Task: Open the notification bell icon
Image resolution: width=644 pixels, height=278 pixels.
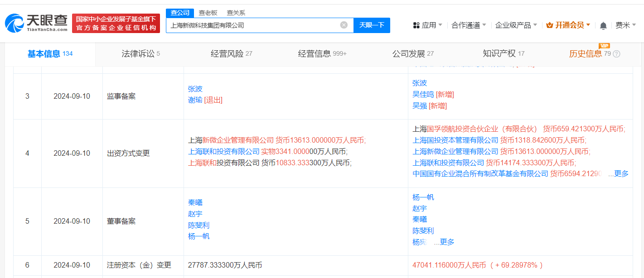Action: tap(603, 26)
